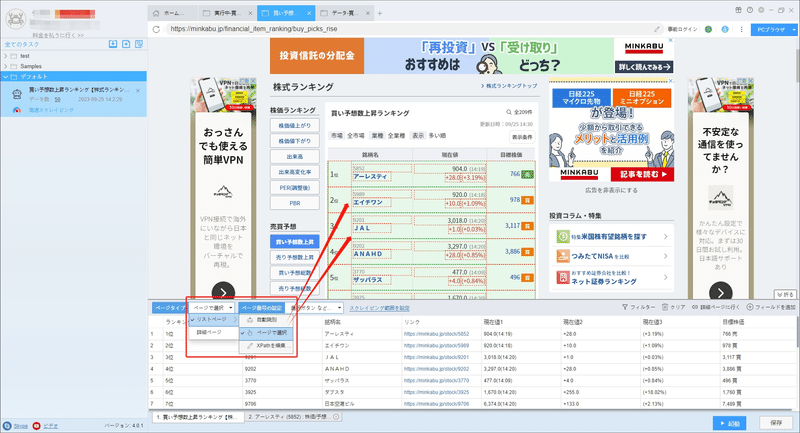Close the MINKABU top banner ad
The width and height of the screenshot is (800, 433).
[x=670, y=40]
